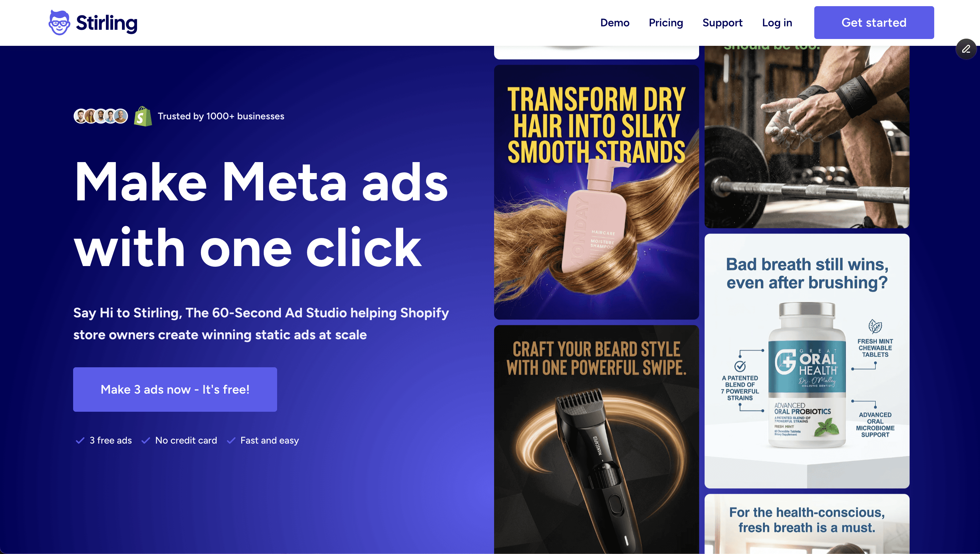Click the checkmark beside No credit card
This screenshot has width=980, height=554.
tap(146, 440)
